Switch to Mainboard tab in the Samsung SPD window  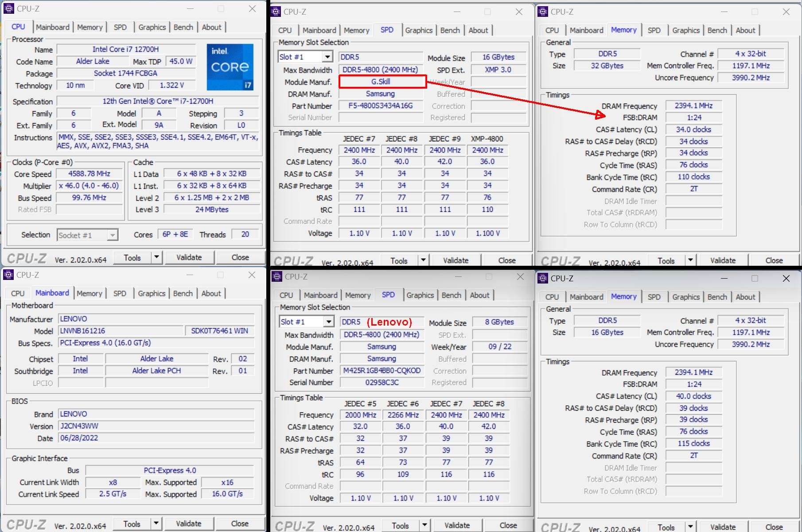click(321, 295)
